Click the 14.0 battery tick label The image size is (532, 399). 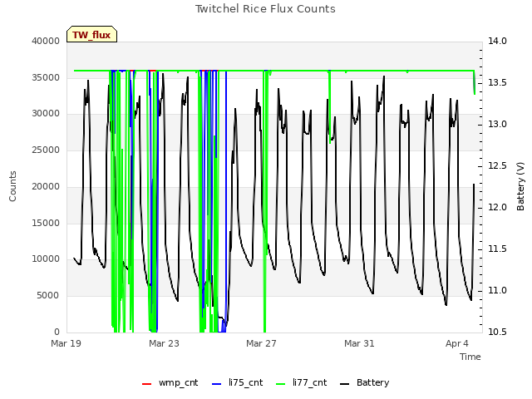coord(497,41)
